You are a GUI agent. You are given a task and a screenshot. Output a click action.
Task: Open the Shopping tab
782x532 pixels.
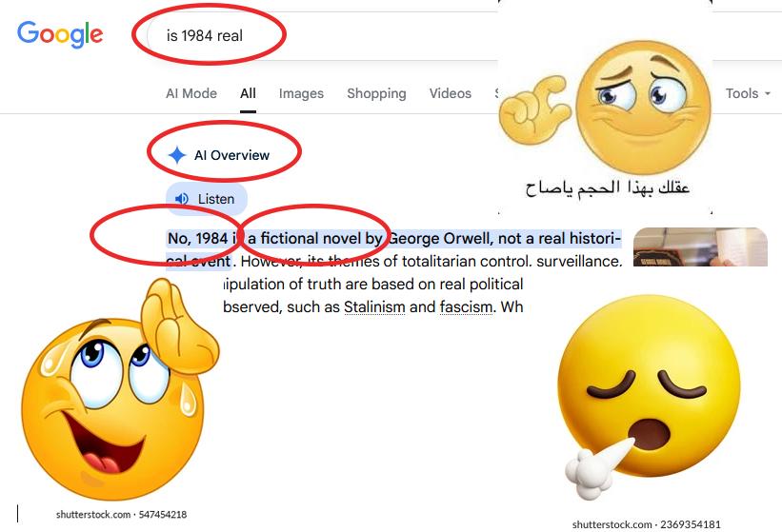(x=376, y=93)
